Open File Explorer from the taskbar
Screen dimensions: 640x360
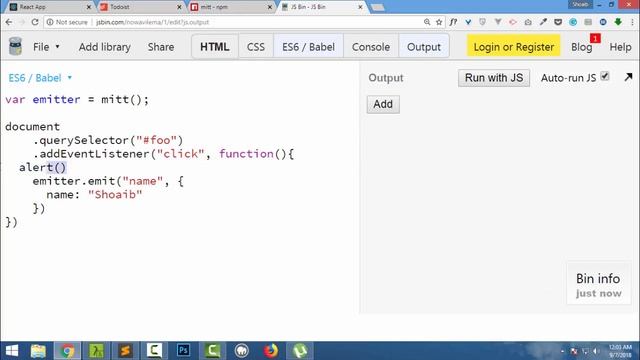click(x=38, y=351)
